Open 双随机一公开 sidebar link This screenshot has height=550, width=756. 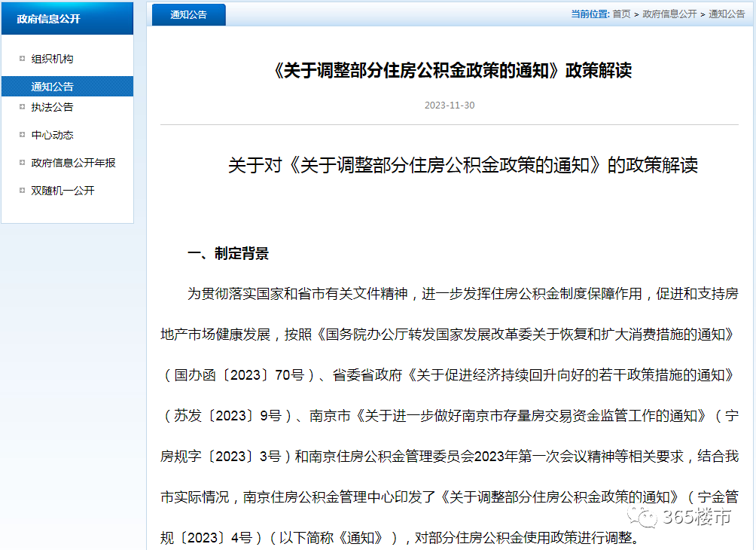[62, 191]
